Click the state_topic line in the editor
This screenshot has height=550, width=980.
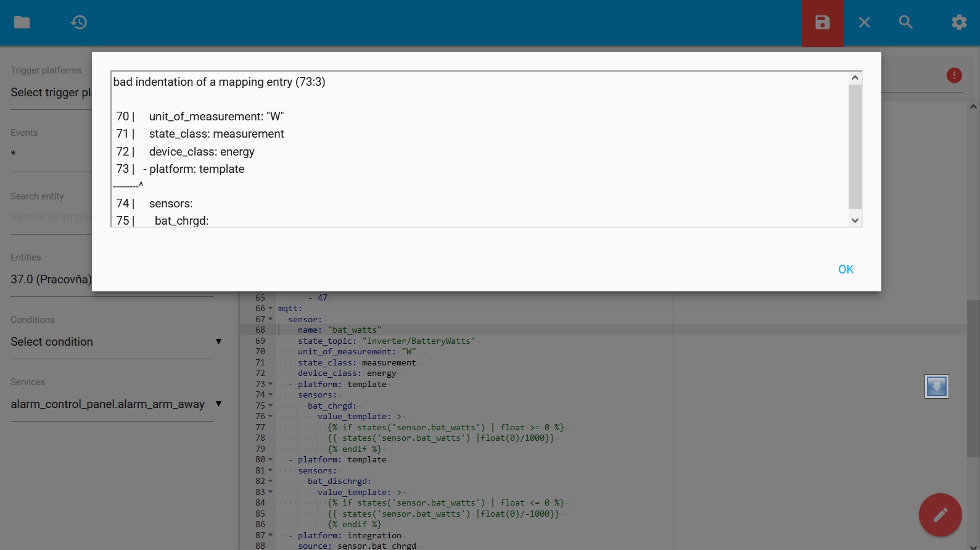387,341
